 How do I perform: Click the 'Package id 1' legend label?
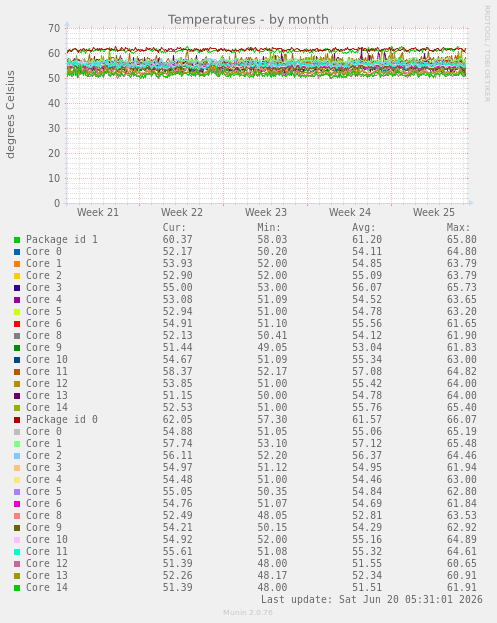(x=62, y=240)
